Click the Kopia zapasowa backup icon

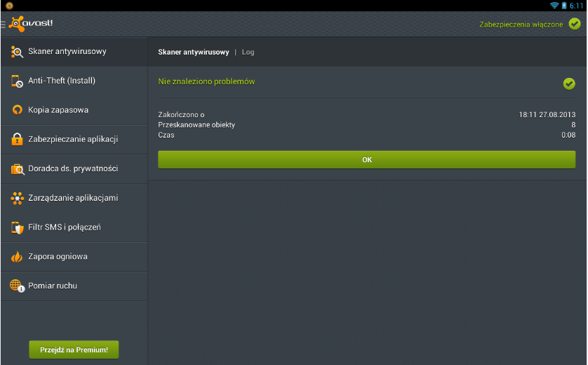click(17, 110)
